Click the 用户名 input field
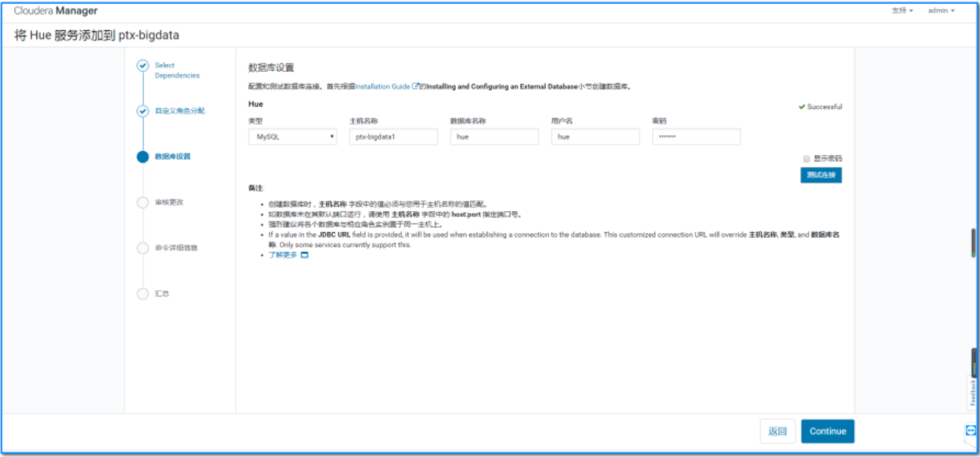 (x=595, y=137)
